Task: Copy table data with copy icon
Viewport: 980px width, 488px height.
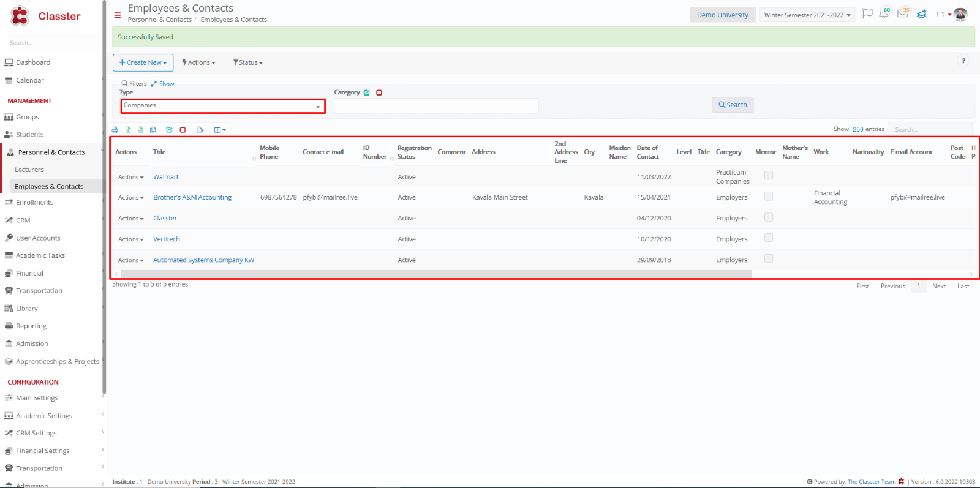Action: [x=153, y=130]
